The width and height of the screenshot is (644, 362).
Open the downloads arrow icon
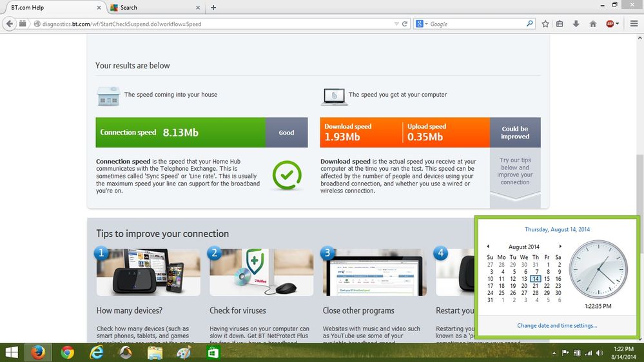[576, 24]
